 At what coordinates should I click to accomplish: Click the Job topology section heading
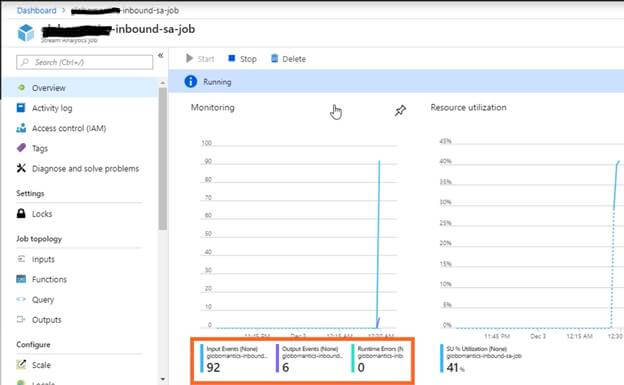click(x=39, y=239)
